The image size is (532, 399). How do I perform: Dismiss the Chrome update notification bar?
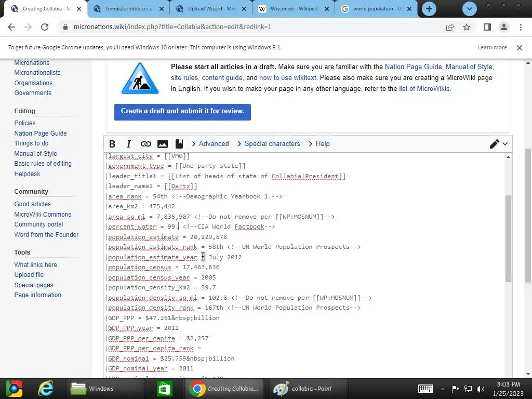(x=520, y=48)
